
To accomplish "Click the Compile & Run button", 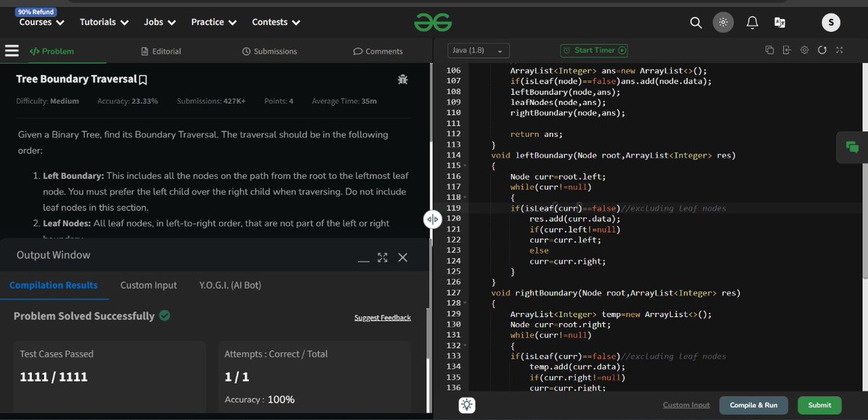I will point(754,405).
